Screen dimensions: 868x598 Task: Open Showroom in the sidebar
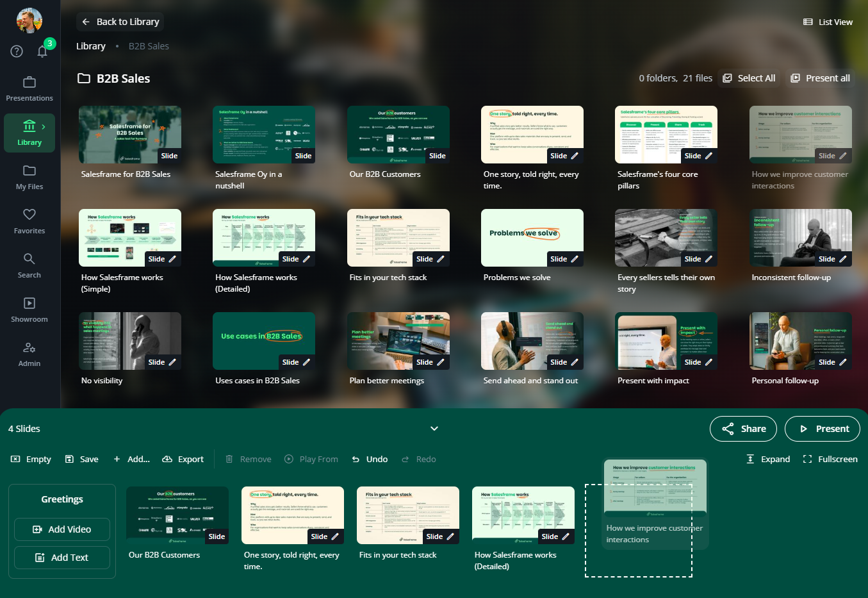[x=29, y=310]
